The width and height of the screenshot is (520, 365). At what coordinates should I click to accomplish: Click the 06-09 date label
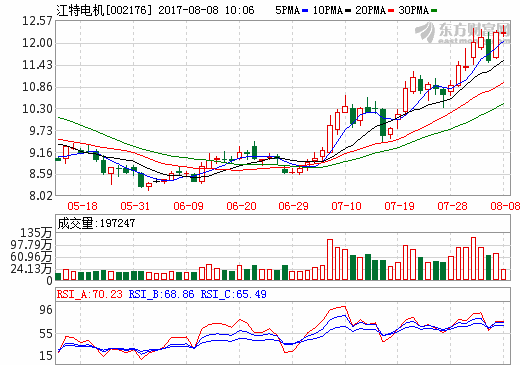pyautogui.click(x=188, y=206)
